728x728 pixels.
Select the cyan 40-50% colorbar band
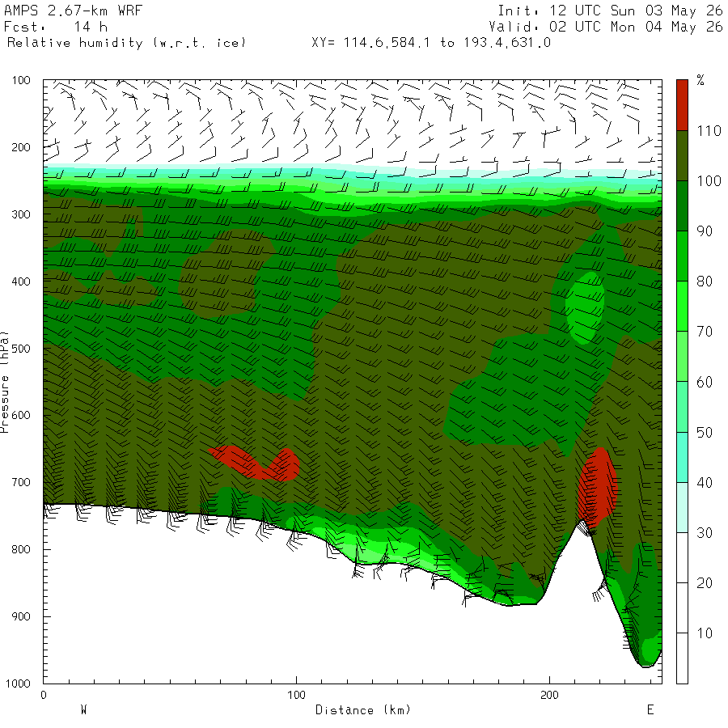(x=682, y=457)
